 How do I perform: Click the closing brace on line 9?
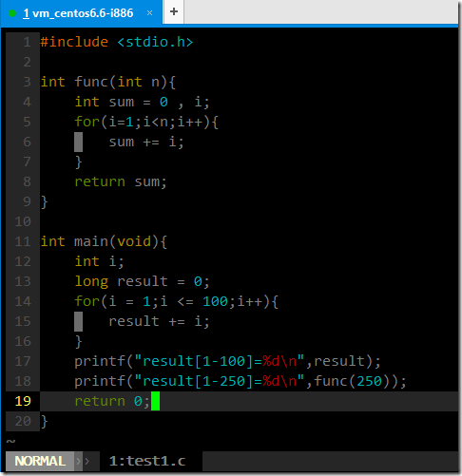(x=45, y=202)
